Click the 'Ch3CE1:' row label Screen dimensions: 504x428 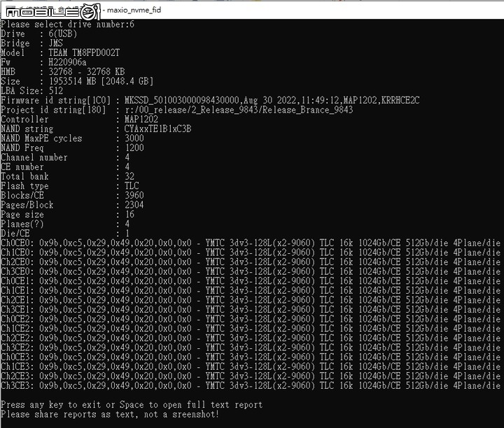[x=17, y=310]
